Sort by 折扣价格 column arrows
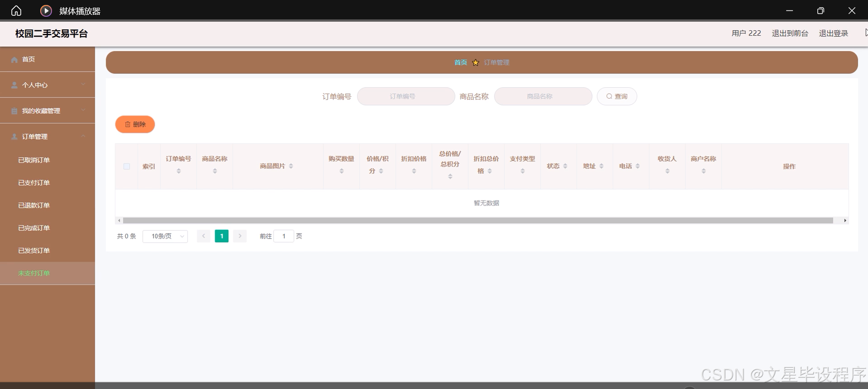This screenshot has height=389, width=868. [414, 171]
